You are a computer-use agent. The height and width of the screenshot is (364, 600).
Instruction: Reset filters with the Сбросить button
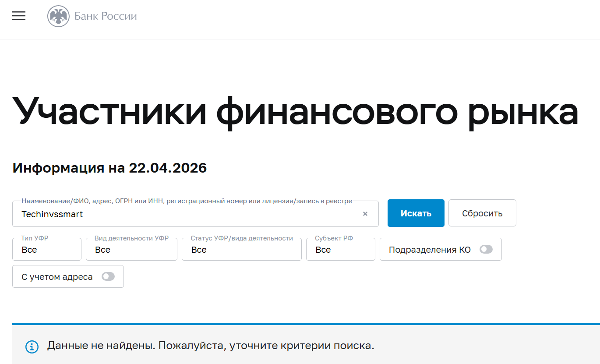click(482, 213)
